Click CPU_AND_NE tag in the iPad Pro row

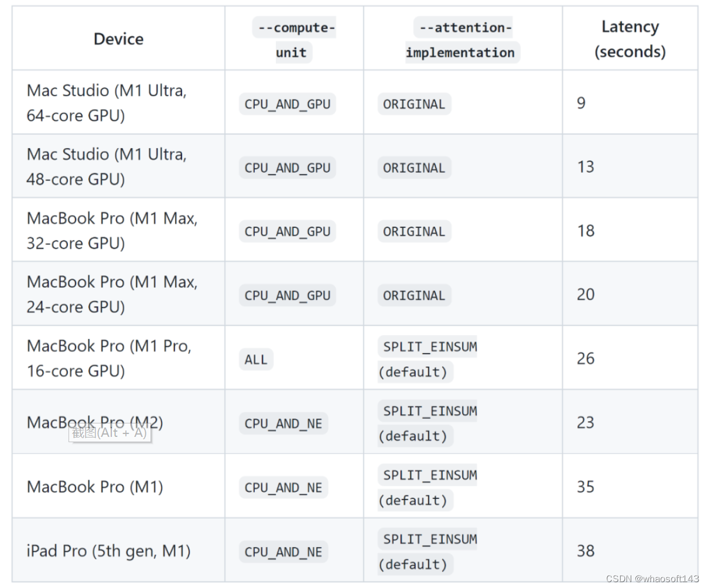click(x=283, y=552)
